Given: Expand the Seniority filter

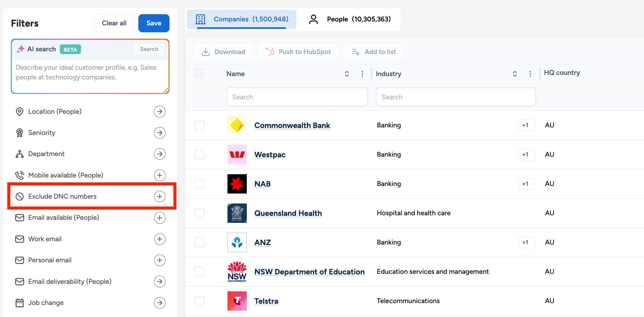Looking at the screenshot, I should 160,133.
